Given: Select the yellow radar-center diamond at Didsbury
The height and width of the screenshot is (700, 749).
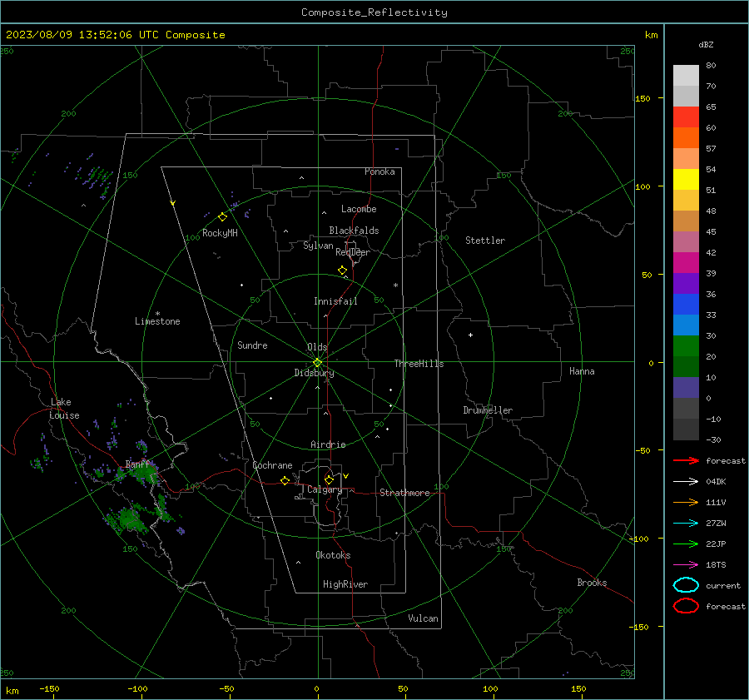Looking at the screenshot, I should click(x=317, y=363).
